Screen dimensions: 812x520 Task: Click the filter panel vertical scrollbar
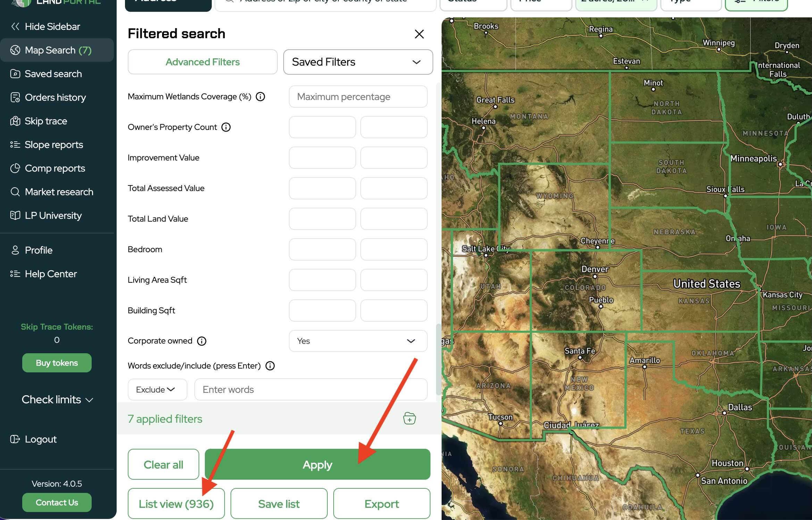438,360
